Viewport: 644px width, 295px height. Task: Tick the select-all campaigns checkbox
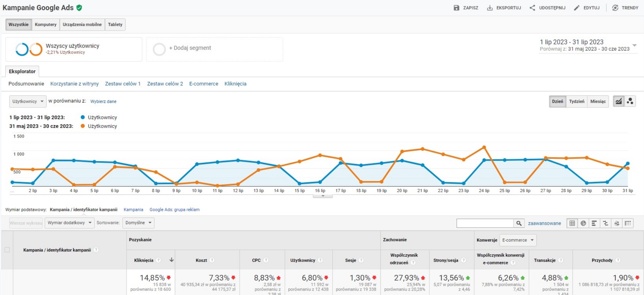(7, 250)
